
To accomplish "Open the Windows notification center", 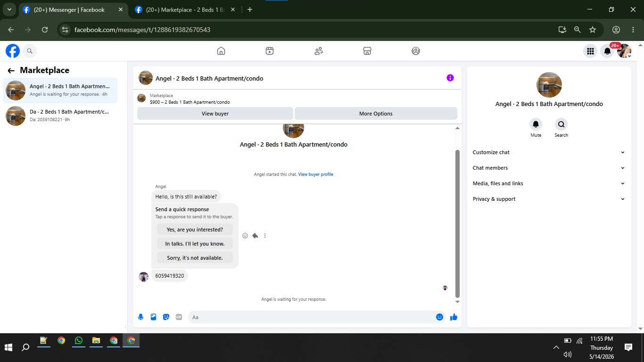I will (628, 348).
